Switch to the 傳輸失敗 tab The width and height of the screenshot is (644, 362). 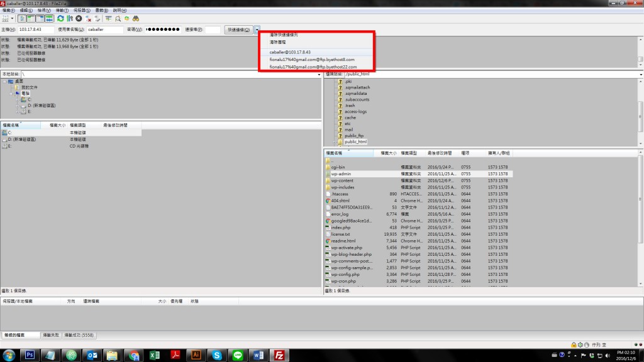[51, 336]
